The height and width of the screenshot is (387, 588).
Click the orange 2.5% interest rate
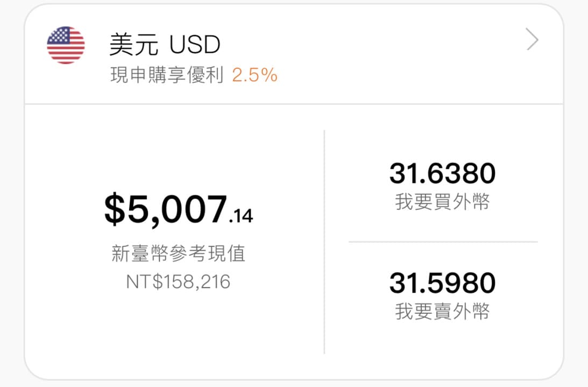pyautogui.click(x=254, y=75)
